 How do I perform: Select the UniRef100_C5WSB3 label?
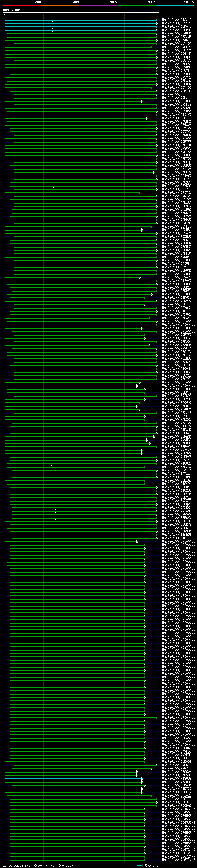pyautogui.click(x=177, y=203)
